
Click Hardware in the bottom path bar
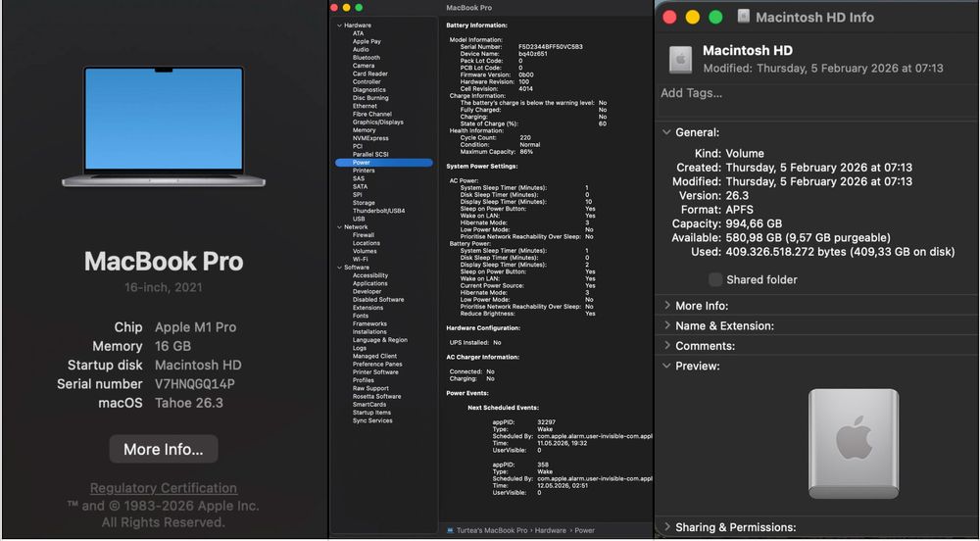pos(550,530)
